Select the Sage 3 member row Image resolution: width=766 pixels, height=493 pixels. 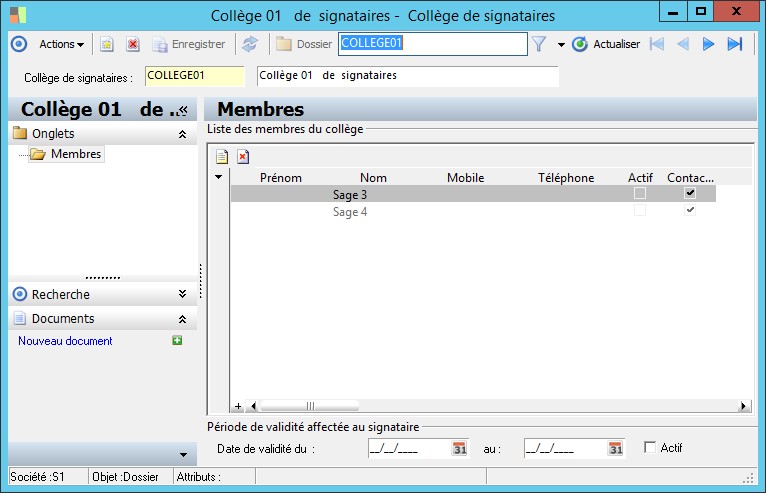coord(473,194)
